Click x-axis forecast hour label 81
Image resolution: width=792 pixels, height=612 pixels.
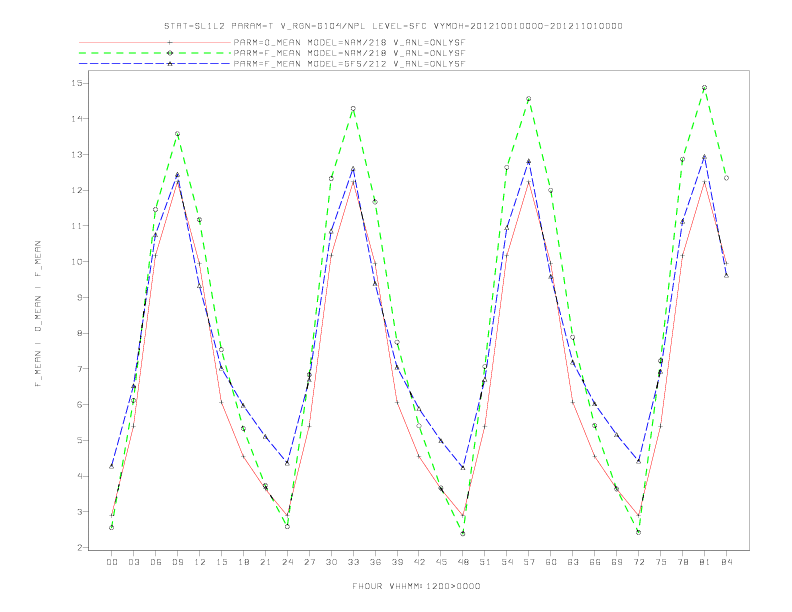(x=705, y=562)
